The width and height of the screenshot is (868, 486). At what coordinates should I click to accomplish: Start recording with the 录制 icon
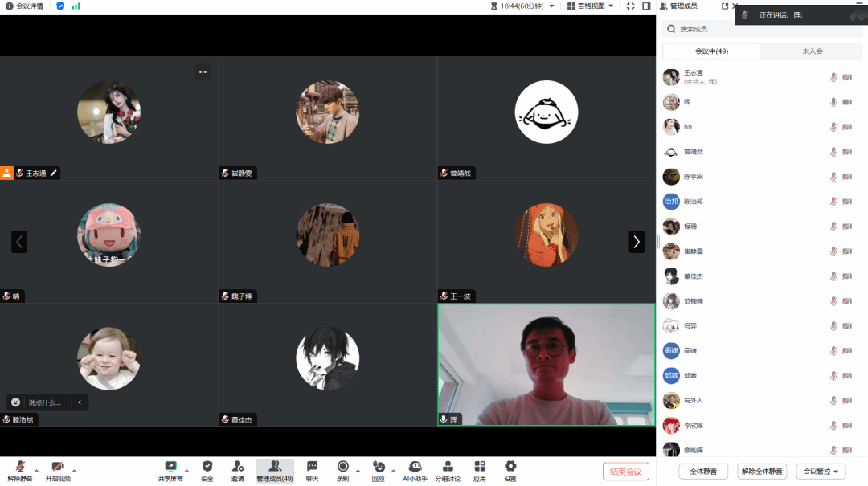tap(342, 469)
